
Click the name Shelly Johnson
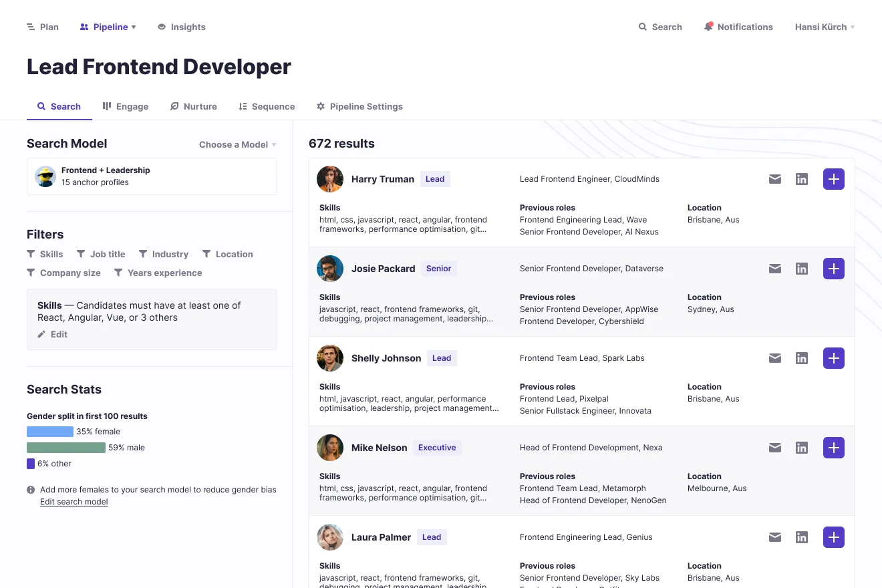[386, 358]
